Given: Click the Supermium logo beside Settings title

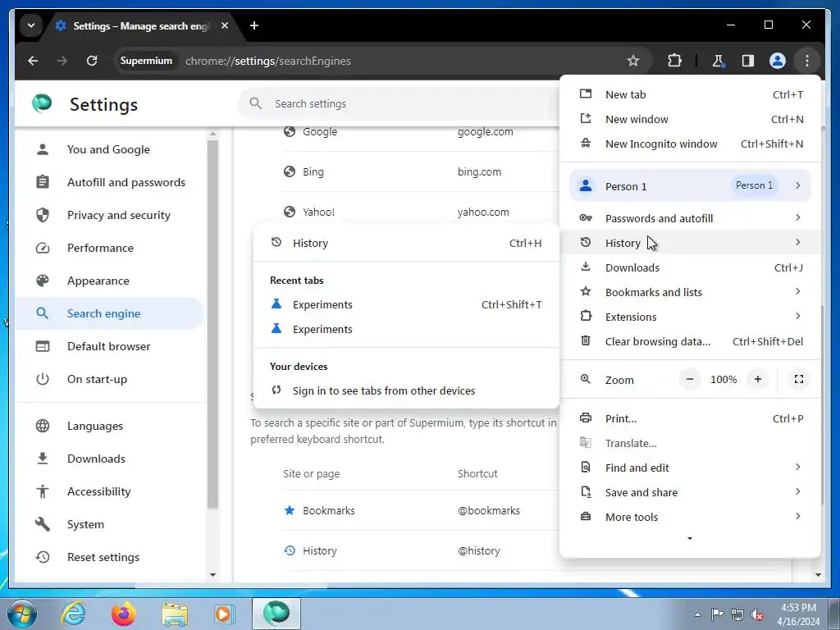Looking at the screenshot, I should click(42, 103).
